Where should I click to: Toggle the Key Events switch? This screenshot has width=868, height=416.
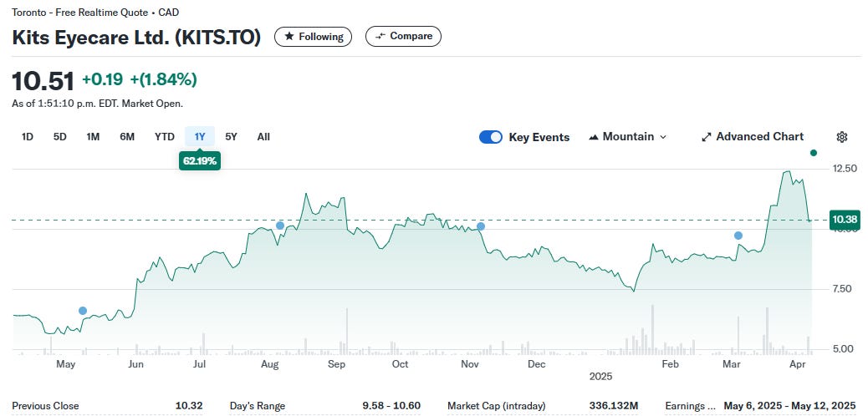(491, 137)
